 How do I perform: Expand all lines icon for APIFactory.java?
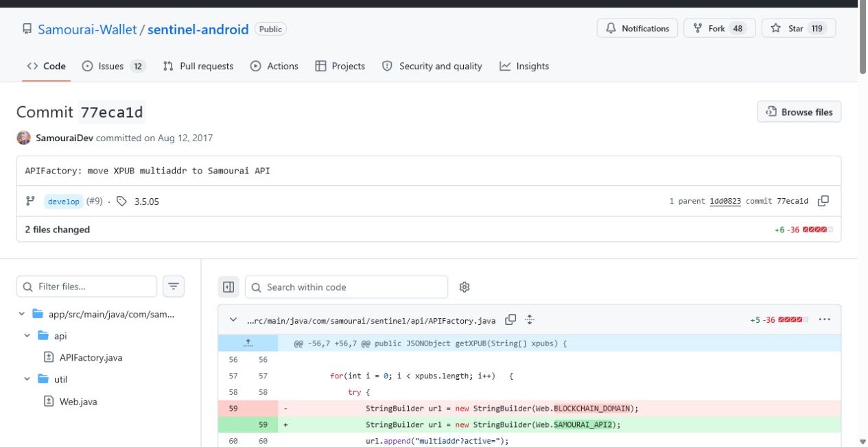pos(530,320)
